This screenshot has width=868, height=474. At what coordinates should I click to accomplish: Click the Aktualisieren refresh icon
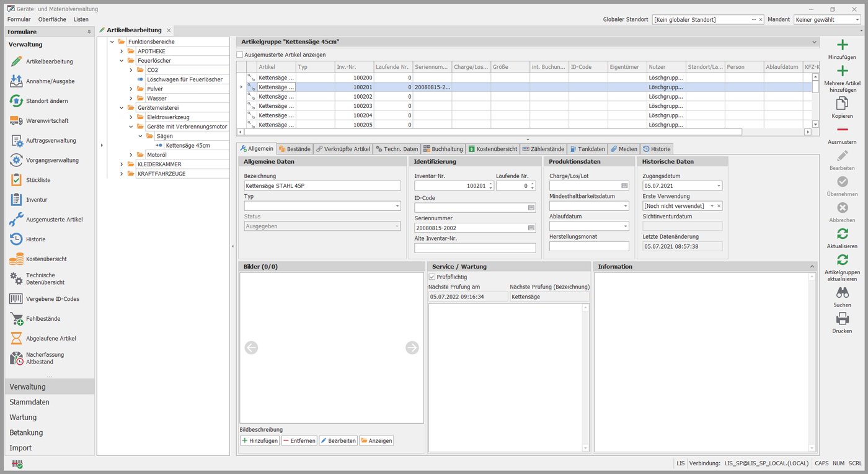point(842,234)
